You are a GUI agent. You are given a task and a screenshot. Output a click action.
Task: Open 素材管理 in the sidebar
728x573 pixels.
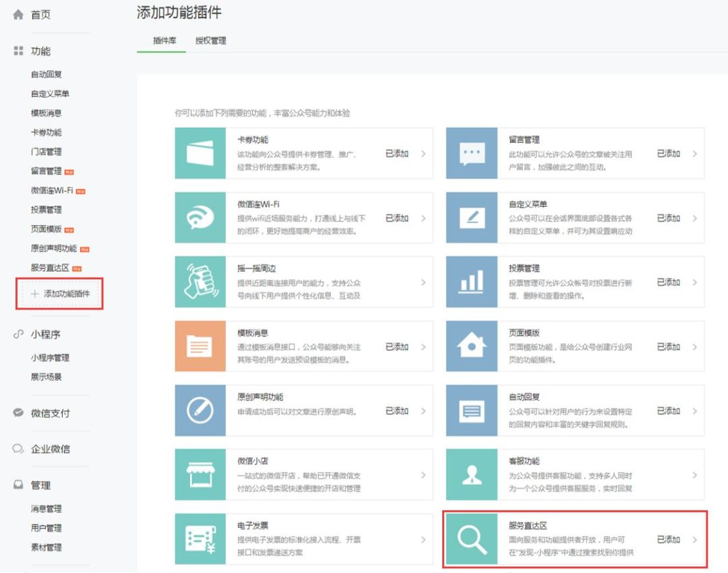[47, 547]
